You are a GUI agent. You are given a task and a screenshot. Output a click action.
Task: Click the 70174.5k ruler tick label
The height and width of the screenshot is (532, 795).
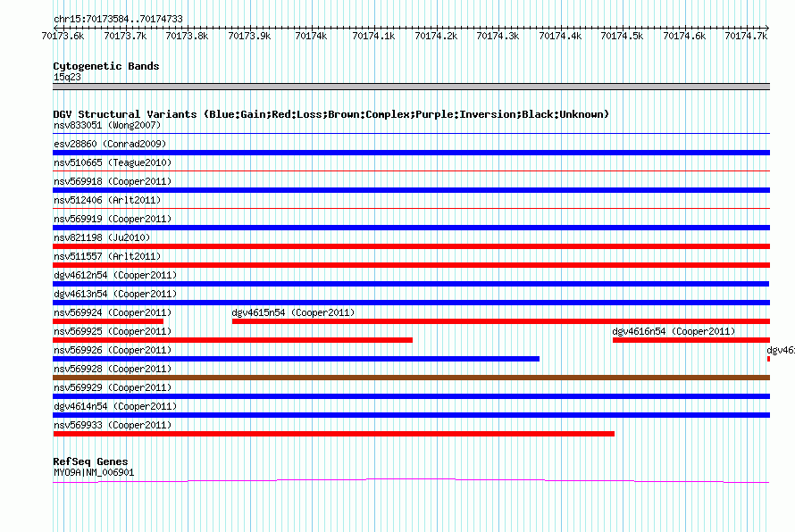click(622, 36)
